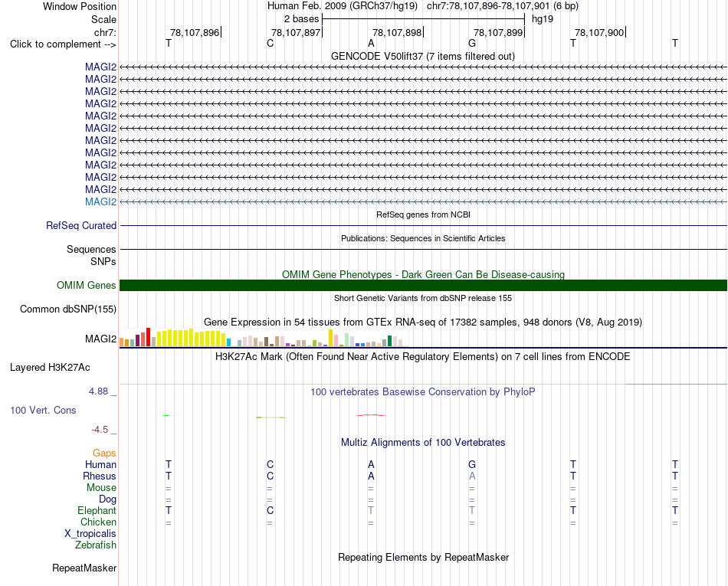Click the '100 vertebrates Basewise Conservation by PhyloP' title
The height and width of the screenshot is (586, 728).
tap(423, 391)
